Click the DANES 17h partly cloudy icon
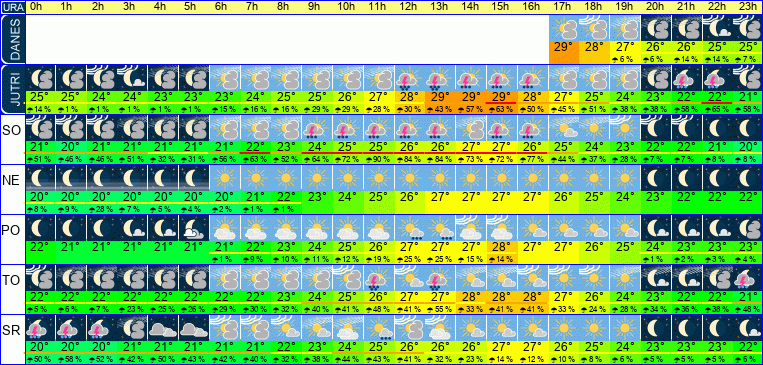 tap(564, 28)
